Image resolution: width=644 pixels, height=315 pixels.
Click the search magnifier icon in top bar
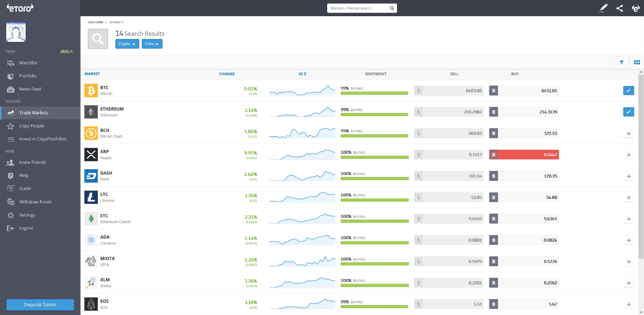392,8
